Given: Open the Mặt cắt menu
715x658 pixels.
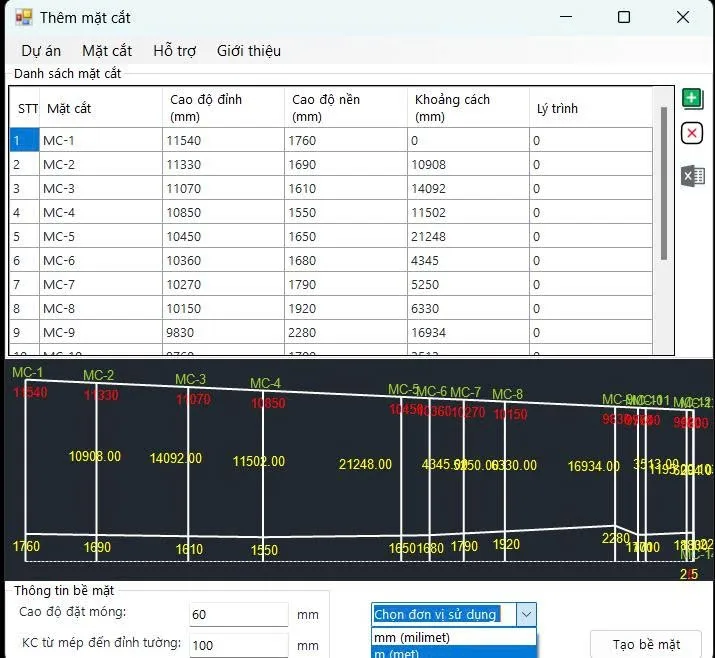Looking at the screenshot, I should point(107,51).
